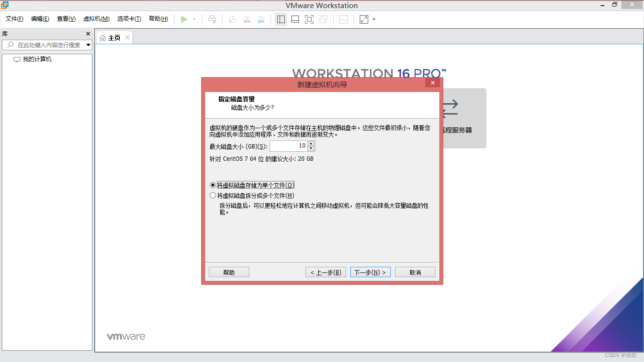Click the VMware app icon in title bar
Viewport: 644px width, 362px height.
point(4,5)
